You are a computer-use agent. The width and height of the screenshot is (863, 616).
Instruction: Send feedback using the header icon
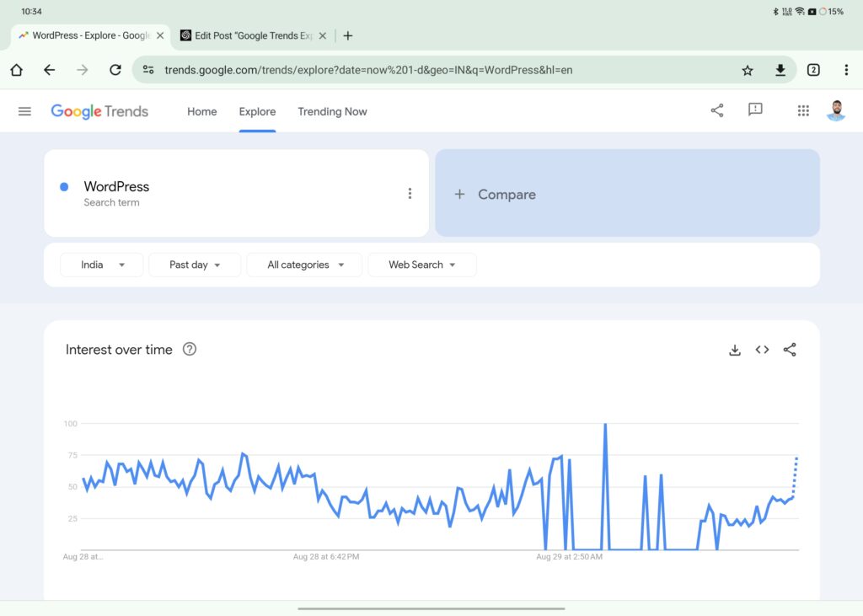(755, 110)
